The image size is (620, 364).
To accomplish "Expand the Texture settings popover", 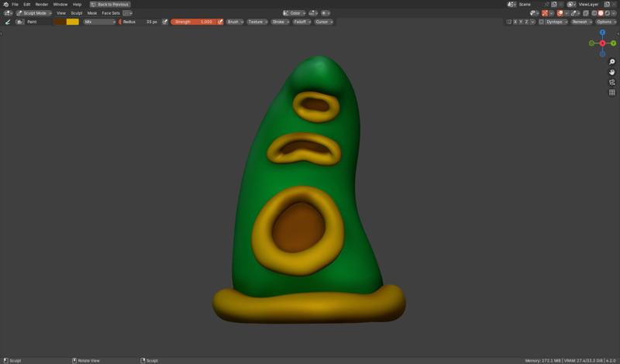I will point(257,22).
